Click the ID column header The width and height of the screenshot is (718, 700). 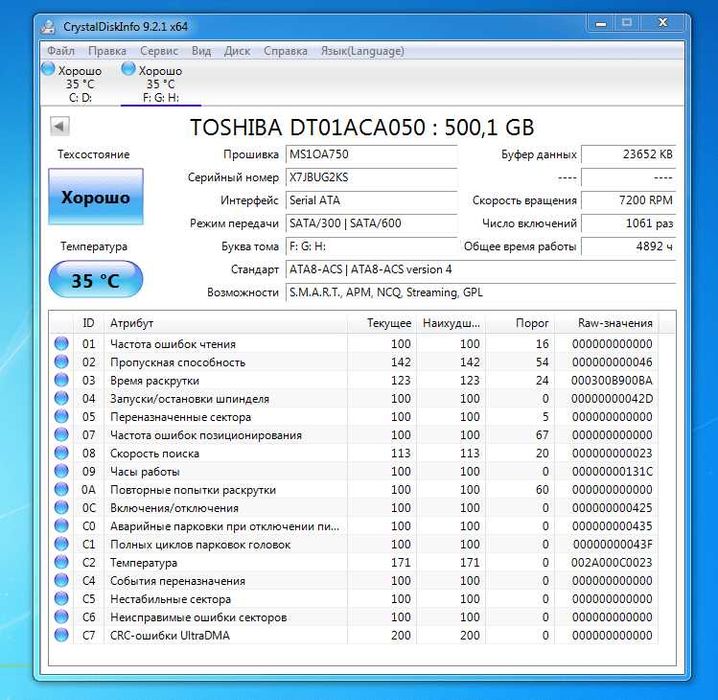click(x=88, y=323)
